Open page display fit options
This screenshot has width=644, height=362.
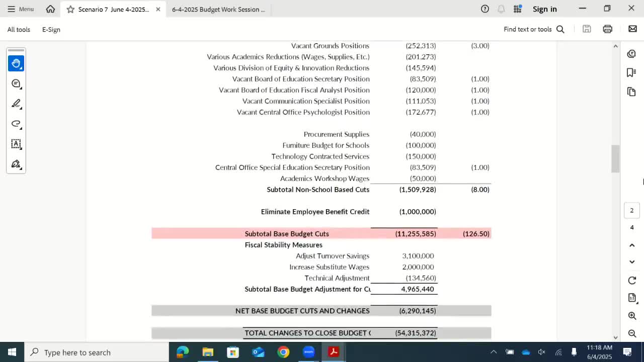click(x=632, y=298)
